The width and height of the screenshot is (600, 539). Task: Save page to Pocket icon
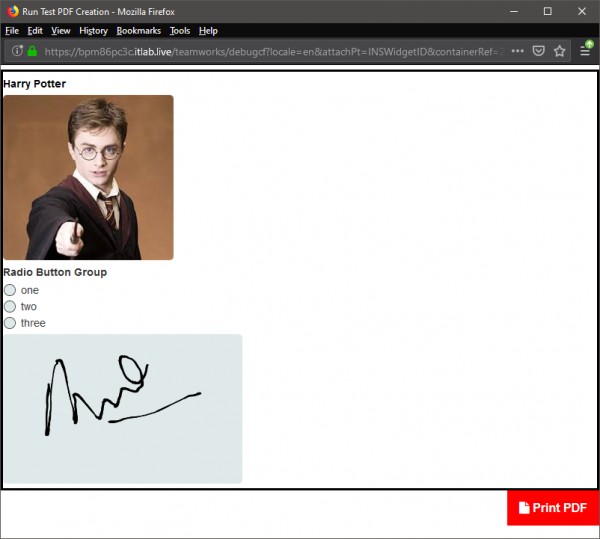click(538, 51)
